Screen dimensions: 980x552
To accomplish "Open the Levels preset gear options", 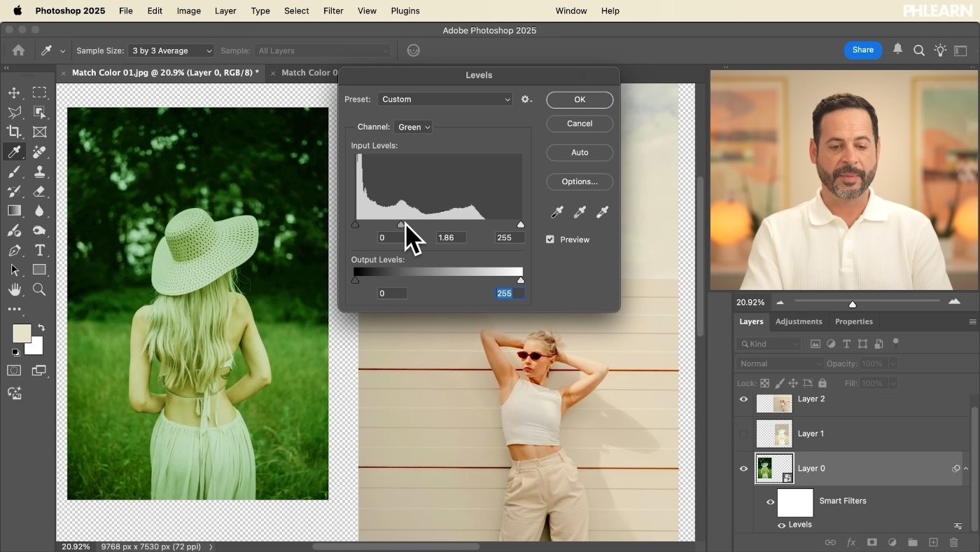I will [526, 99].
